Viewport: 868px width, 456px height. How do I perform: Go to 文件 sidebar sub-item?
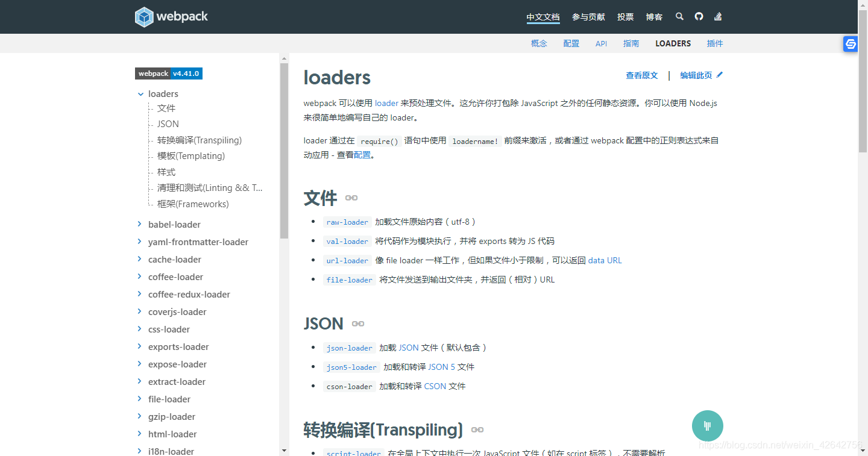pyautogui.click(x=166, y=108)
